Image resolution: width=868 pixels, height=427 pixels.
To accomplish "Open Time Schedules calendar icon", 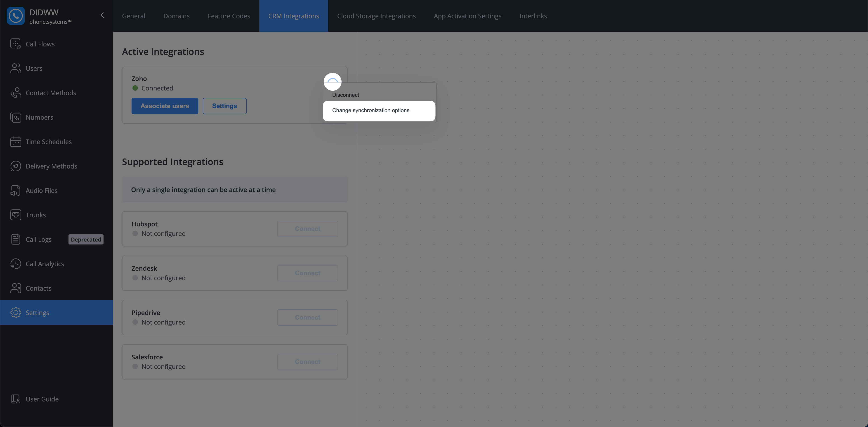I will click(16, 142).
